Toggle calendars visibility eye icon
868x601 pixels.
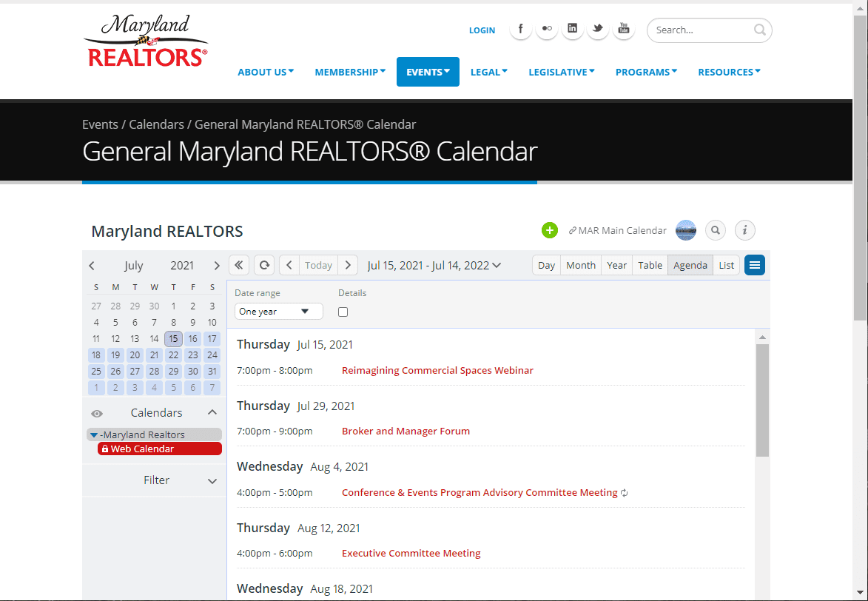coord(97,413)
